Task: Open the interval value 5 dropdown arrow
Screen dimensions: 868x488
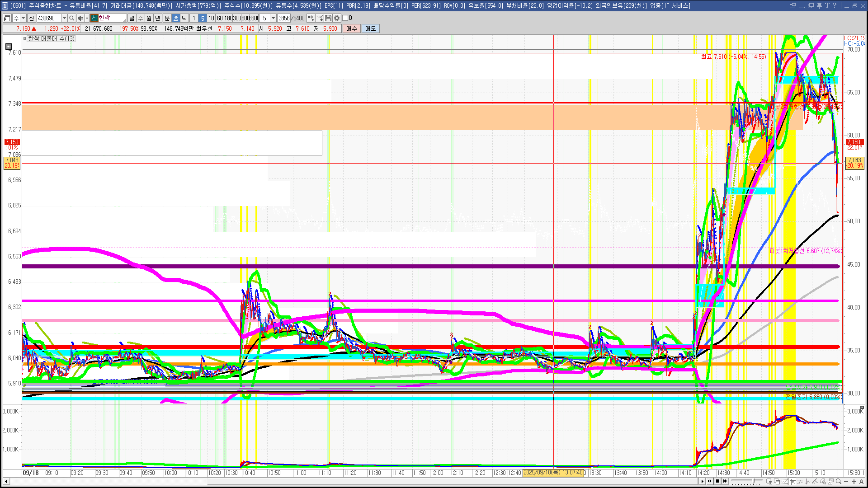Action: (273, 18)
